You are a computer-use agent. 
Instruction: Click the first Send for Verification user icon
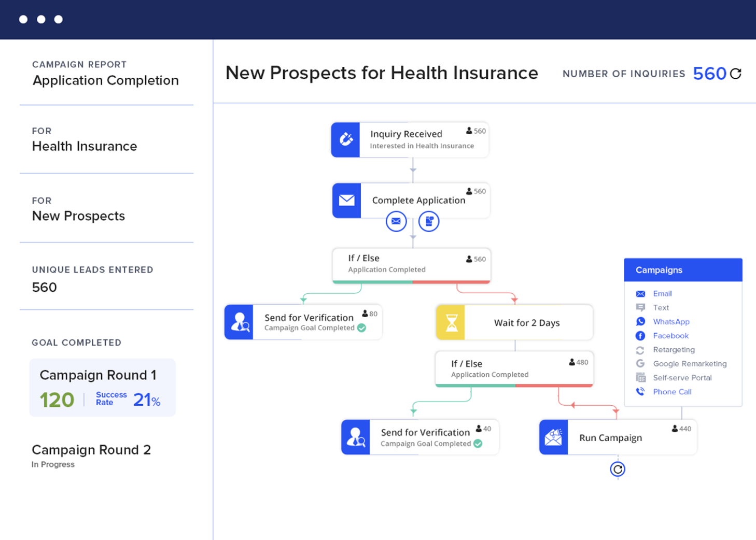[x=239, y=322]
